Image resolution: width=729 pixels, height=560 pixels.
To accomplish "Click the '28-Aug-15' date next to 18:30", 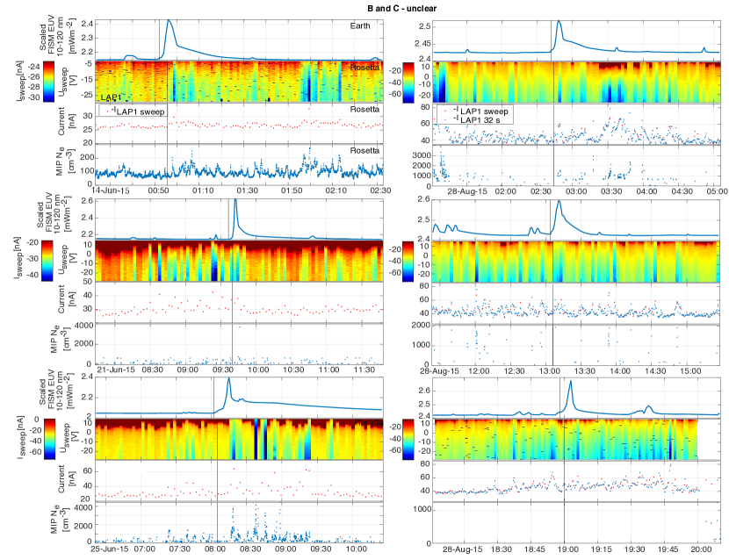I will [x=462, y=549].
